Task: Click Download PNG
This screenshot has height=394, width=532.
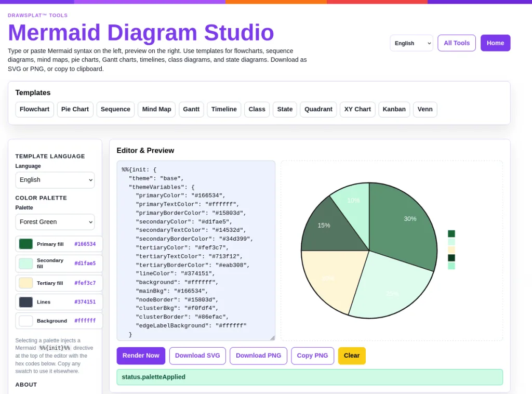Action: tap(259, 356)
